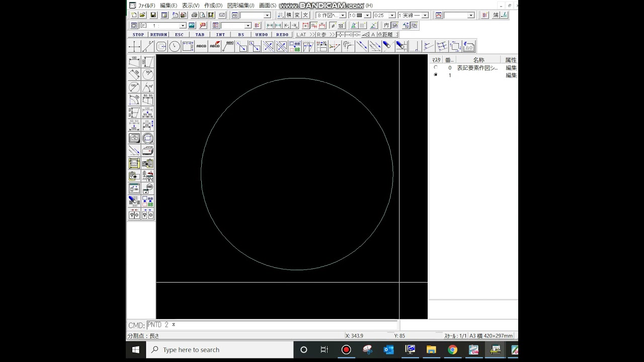Click the printer icon in left toolbox
This screenshot has width=644, height=362.
[148, 150]
